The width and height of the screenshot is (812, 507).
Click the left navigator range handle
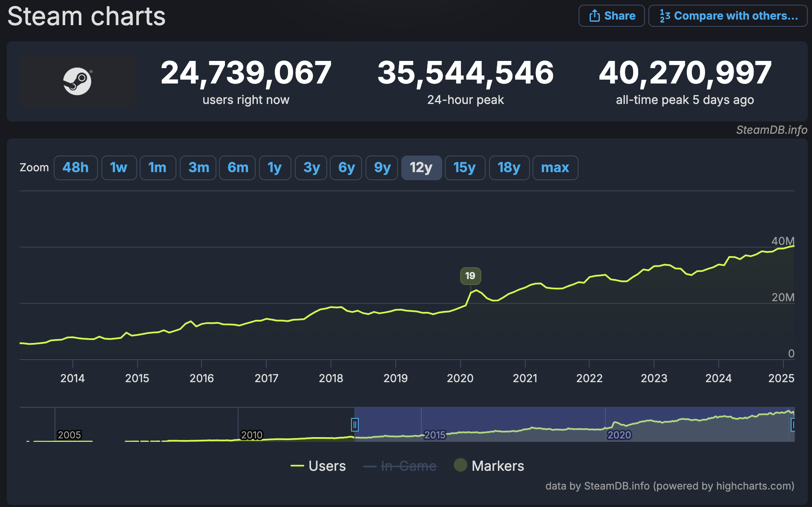pos(354,424)
